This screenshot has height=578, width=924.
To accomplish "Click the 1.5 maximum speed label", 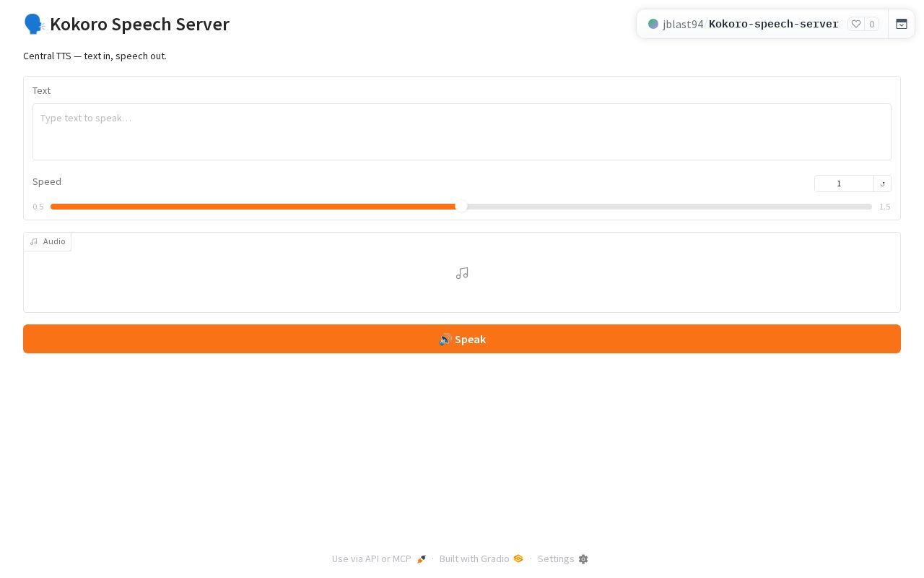I will click(x=884, y=207).
